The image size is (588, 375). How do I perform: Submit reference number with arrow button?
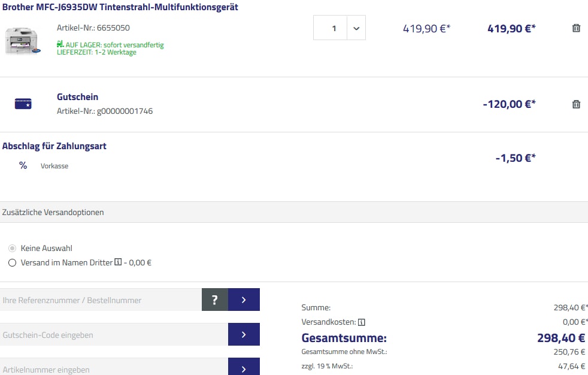(244, 300)
